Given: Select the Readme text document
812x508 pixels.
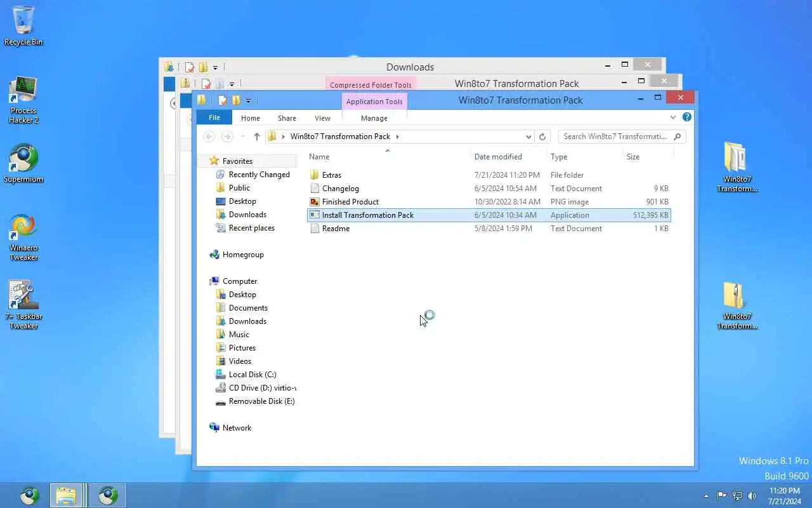Looking at the screenshot, I should point(488,229).
